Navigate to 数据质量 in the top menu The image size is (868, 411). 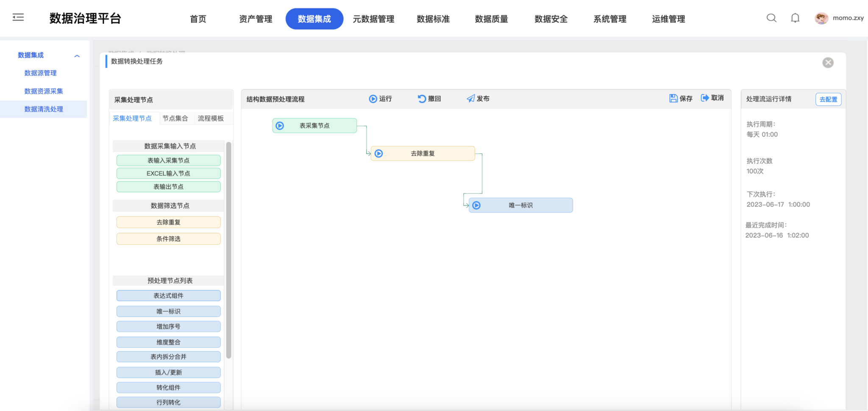491,19
